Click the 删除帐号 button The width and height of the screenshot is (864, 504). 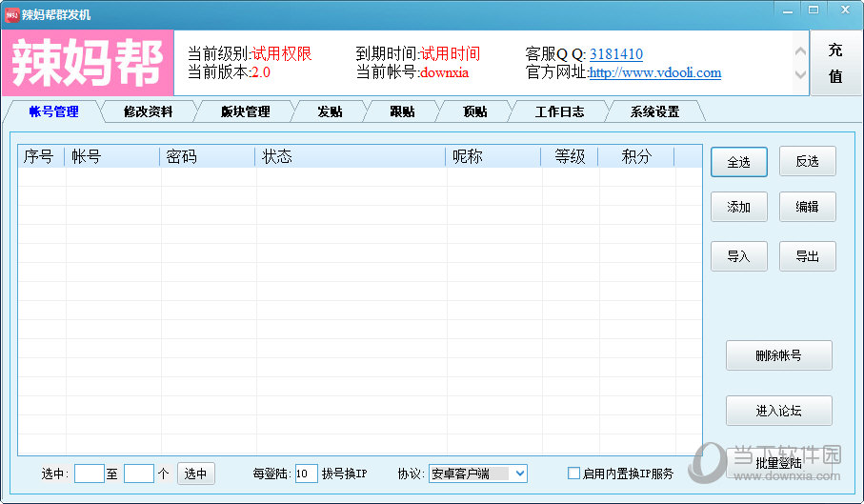(x=778, y=355)
